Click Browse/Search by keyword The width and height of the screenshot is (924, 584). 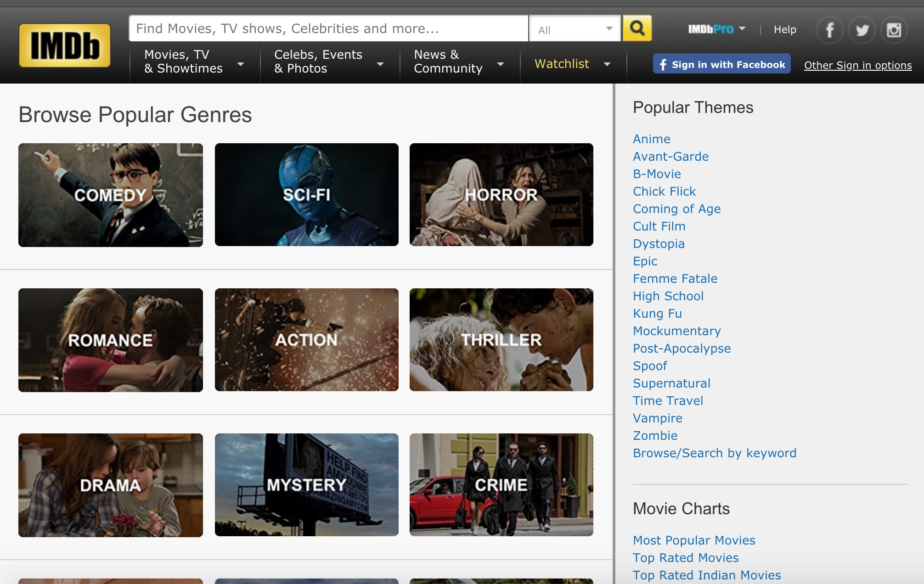point(715,453)
